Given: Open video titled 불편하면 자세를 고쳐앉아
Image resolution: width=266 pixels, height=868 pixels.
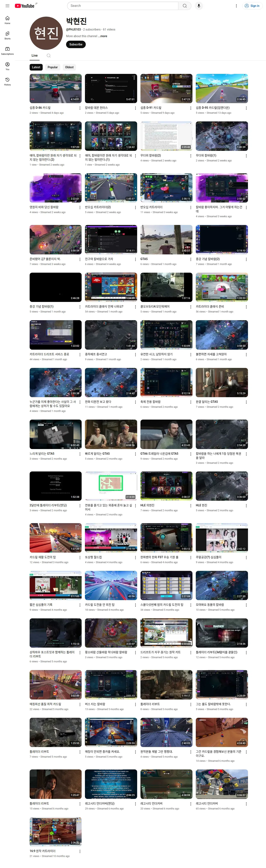Looking at the screenshot, I should pyautogui.click(x=211, y=354).
